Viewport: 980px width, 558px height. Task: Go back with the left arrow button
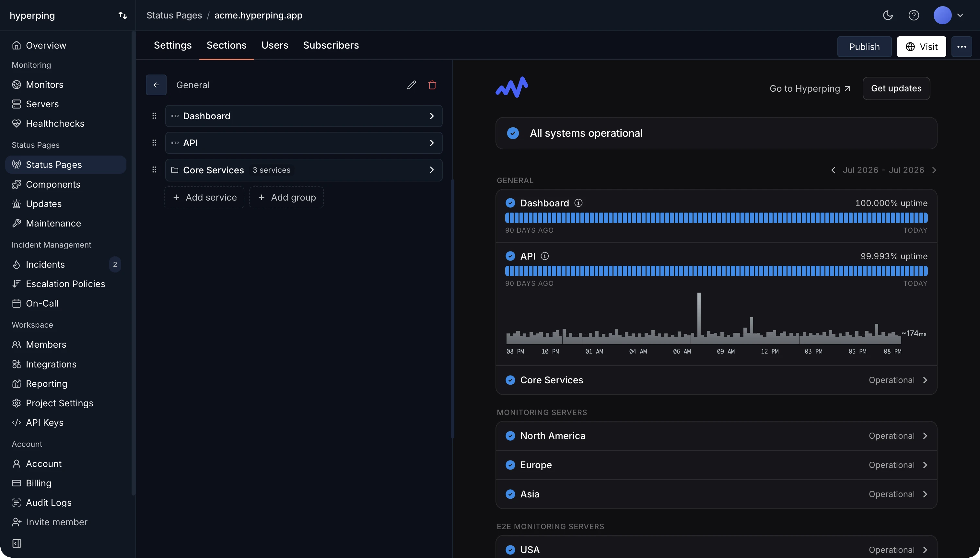(x=156, y=85)
